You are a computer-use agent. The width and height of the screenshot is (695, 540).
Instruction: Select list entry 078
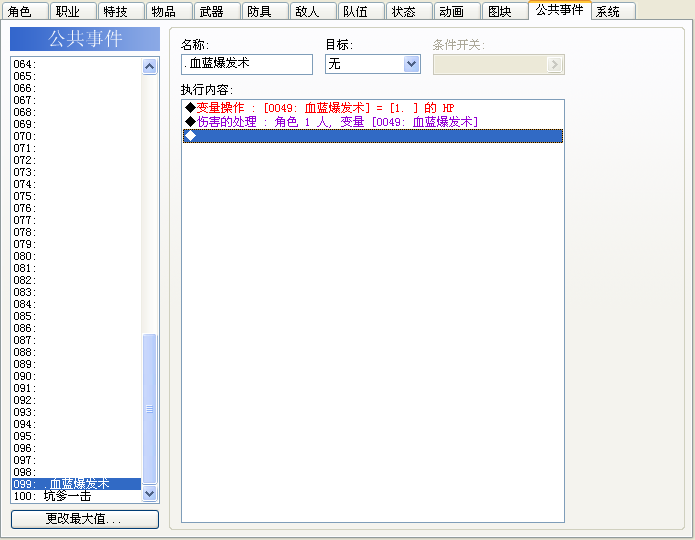click(x=76, y=232)
